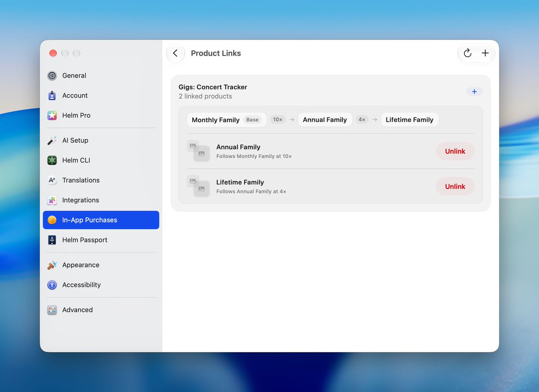Click the Gigs: Concert Tracker app title
The width and height of the screenshot is (539, 392).
[213, 87]
